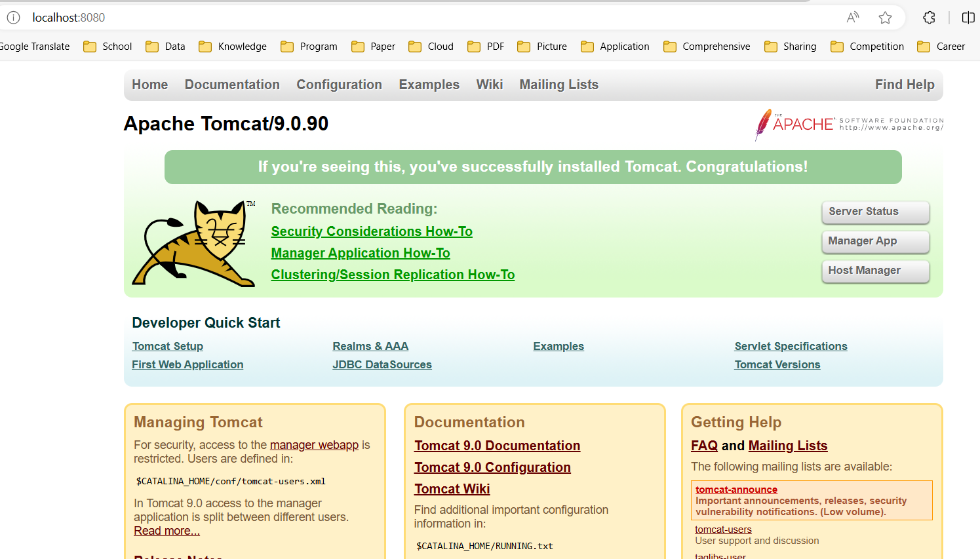This screenshot has width=980, height=559.
Task: Open the tomcat-announce mailing list link
Action: [x=736, y=490]
